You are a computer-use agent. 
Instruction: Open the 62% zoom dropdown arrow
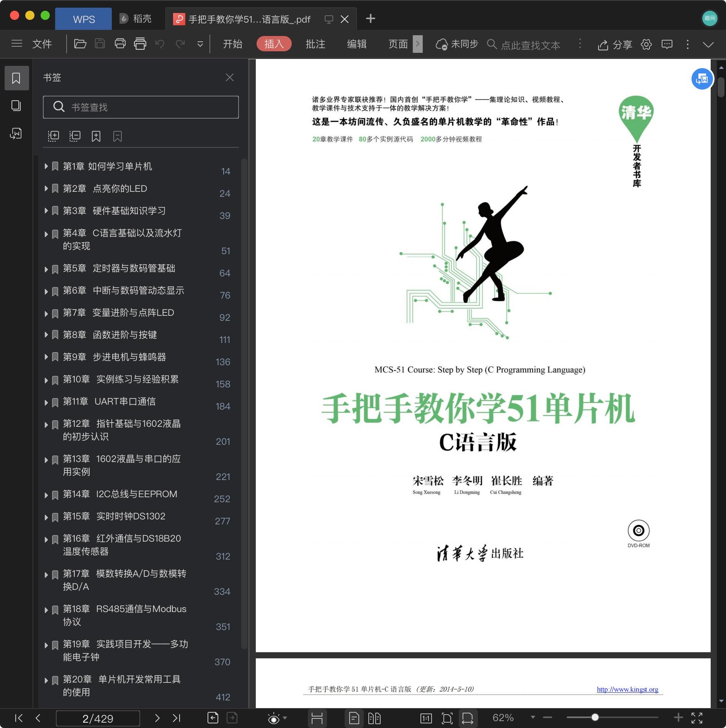[x=533, y=718]
